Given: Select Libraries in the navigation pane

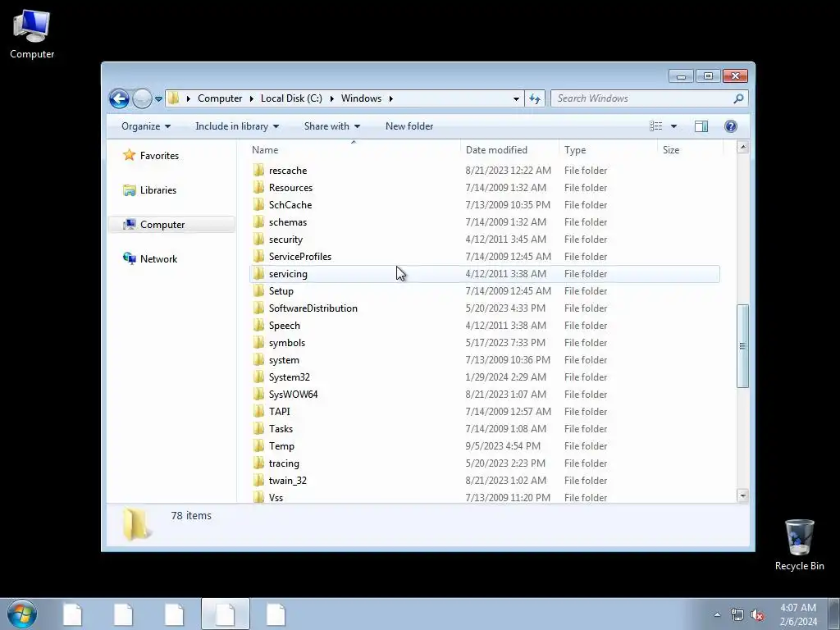Looking at the screenshot, I should coord(158,190).
